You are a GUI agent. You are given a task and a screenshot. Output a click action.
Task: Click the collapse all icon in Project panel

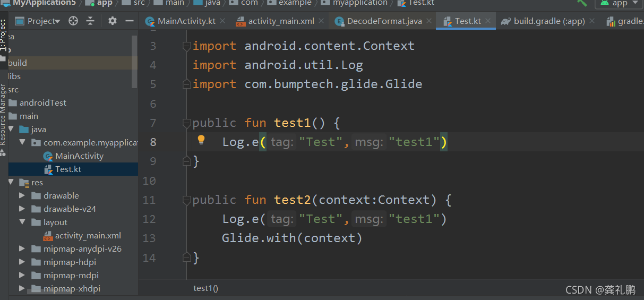click(90, 21)
